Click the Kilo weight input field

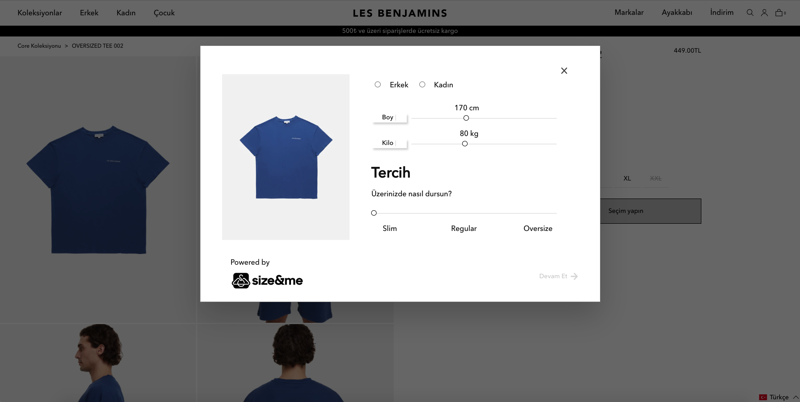pyautogui.click(x=390, y=143)
